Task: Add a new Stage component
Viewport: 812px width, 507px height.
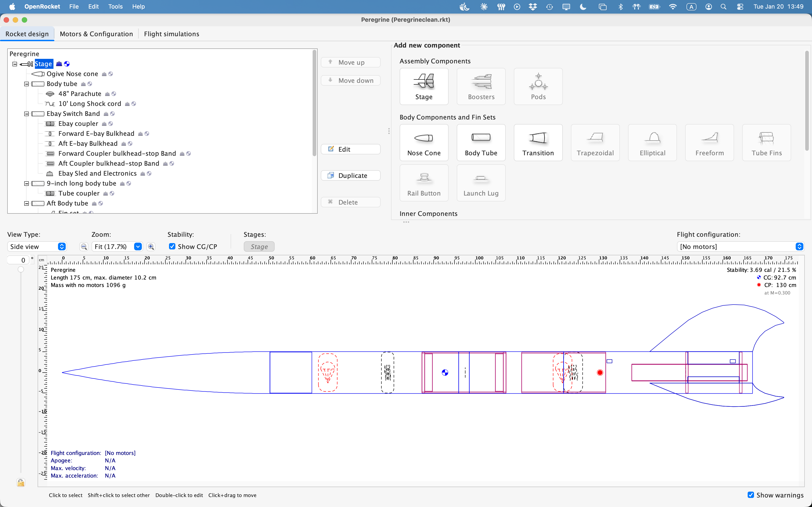Action: pos(424,86)
